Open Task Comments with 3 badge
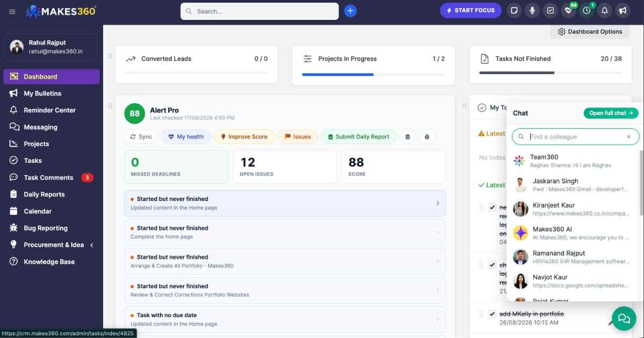644x338 pixels. pyautogui.click(x=52, y=177)
